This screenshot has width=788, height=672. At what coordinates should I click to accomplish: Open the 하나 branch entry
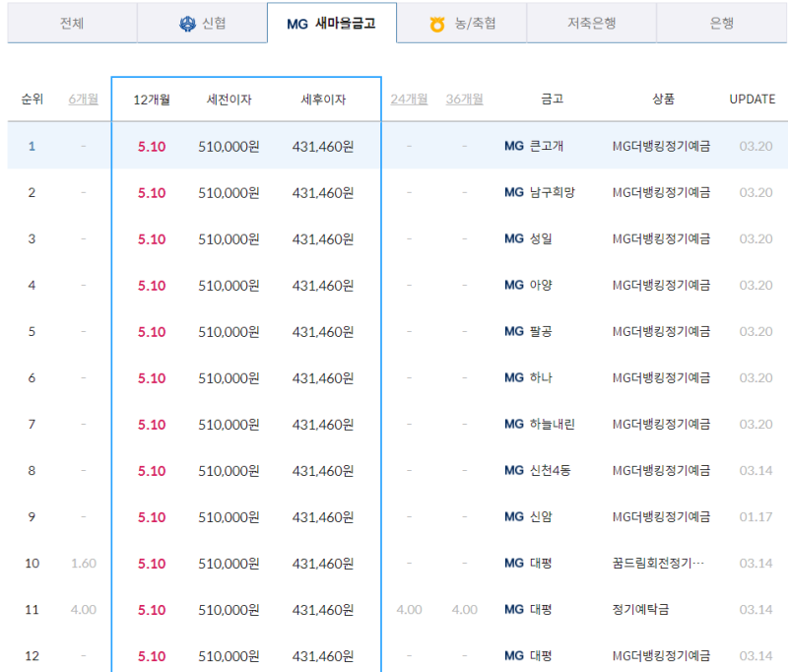[x=541, y=377]
